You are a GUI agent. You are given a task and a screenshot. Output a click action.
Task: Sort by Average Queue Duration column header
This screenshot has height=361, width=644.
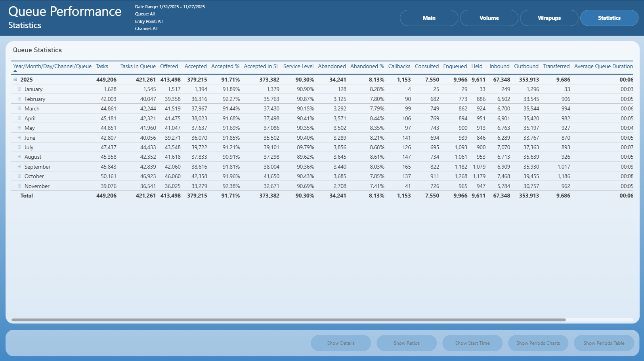[x=604, y=66]
